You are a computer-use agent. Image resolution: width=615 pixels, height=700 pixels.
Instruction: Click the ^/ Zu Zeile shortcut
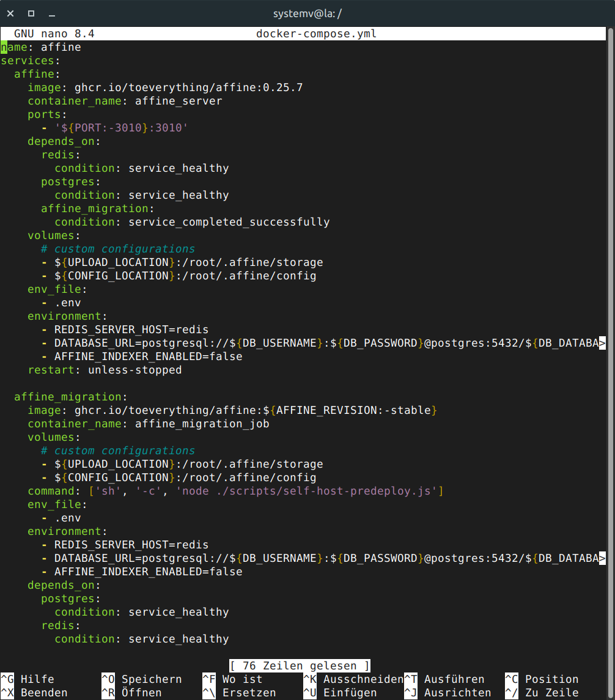pos(542,693)
